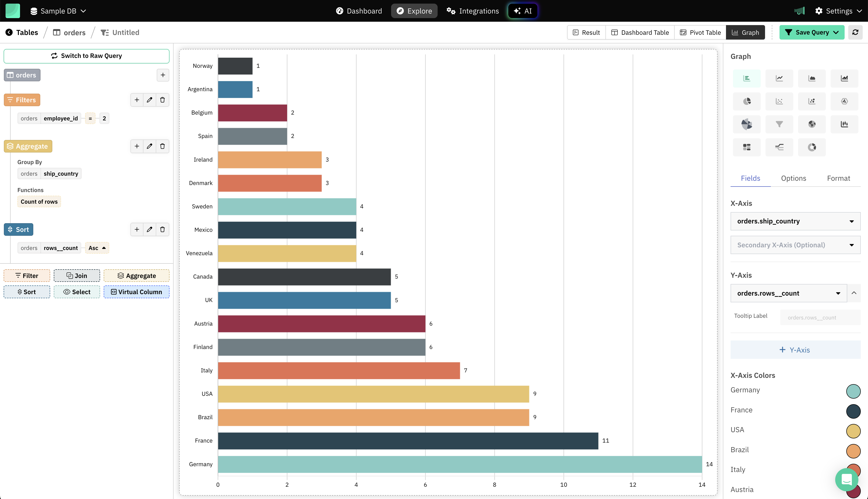868x499 pixels.
Task: Toggle the Asc sort direction
Action: [97, 248]
